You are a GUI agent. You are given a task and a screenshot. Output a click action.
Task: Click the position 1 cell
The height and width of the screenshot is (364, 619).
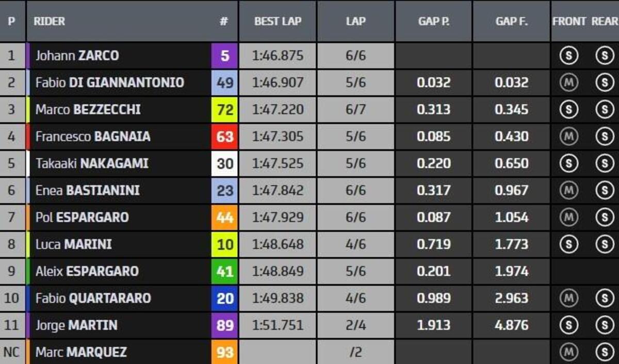[x=12, y=56]
